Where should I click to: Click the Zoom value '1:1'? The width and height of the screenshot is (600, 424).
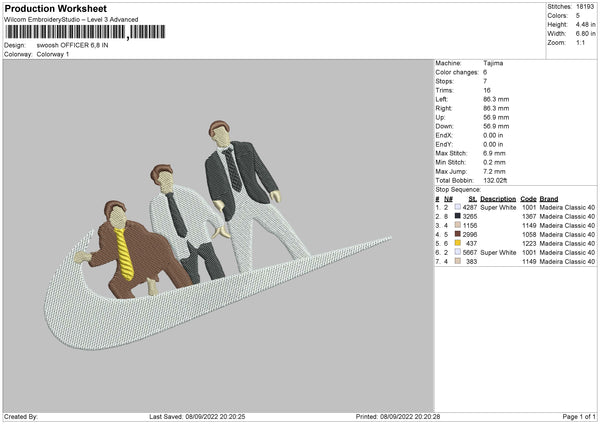coord(580,42)
